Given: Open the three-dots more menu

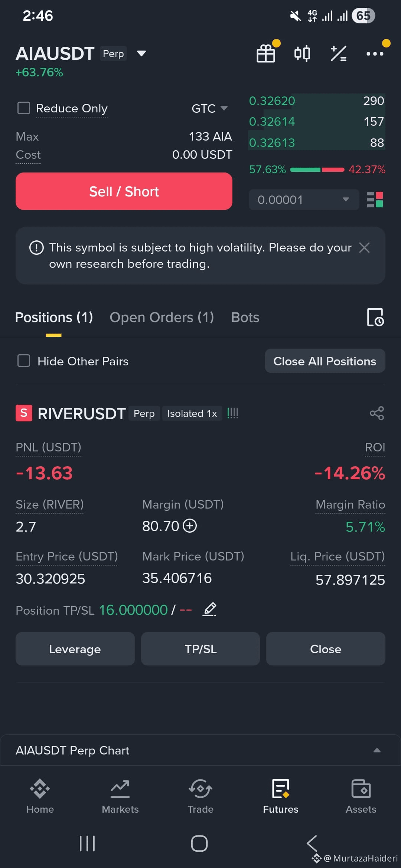Looking at the screenshot, I should point(375,53).
